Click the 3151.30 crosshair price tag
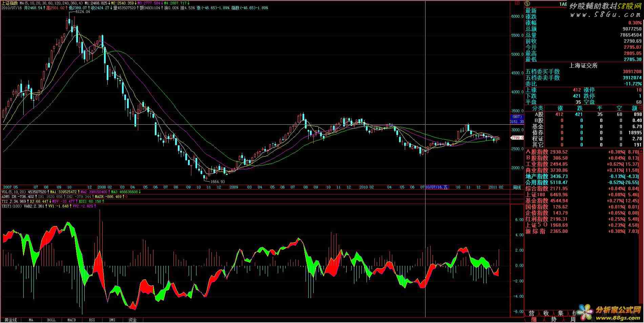Screen dimensions: 644x323 tap(517, 121)
